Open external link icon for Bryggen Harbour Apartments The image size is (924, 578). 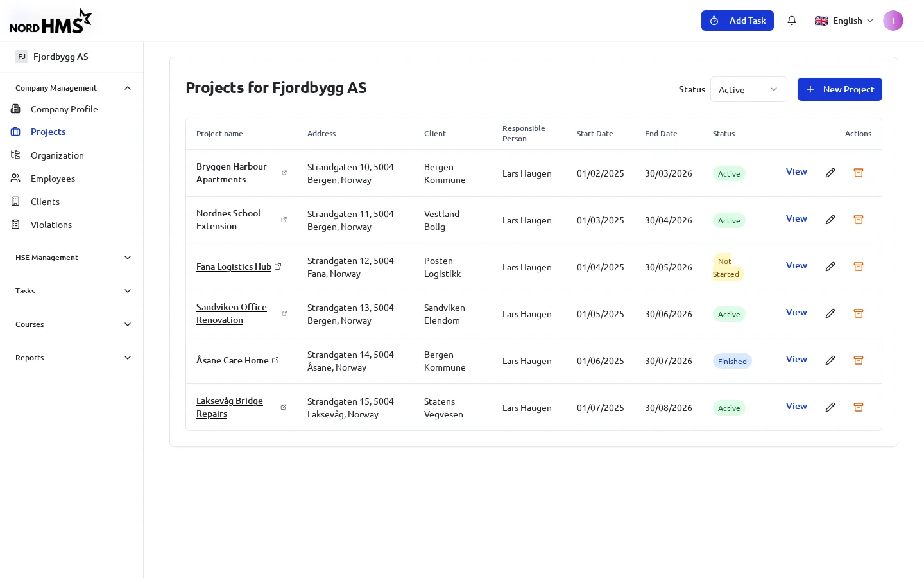pyautogui.click(x=284, y=173)
